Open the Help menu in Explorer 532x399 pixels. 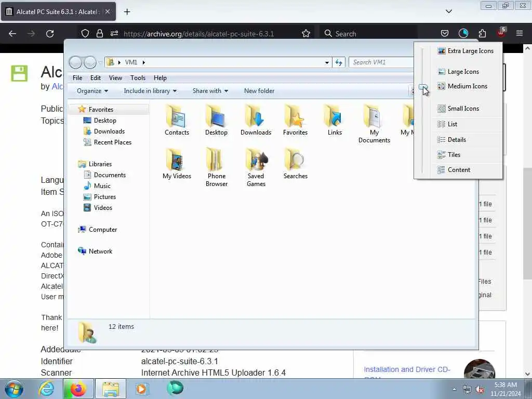coord(160,78)
